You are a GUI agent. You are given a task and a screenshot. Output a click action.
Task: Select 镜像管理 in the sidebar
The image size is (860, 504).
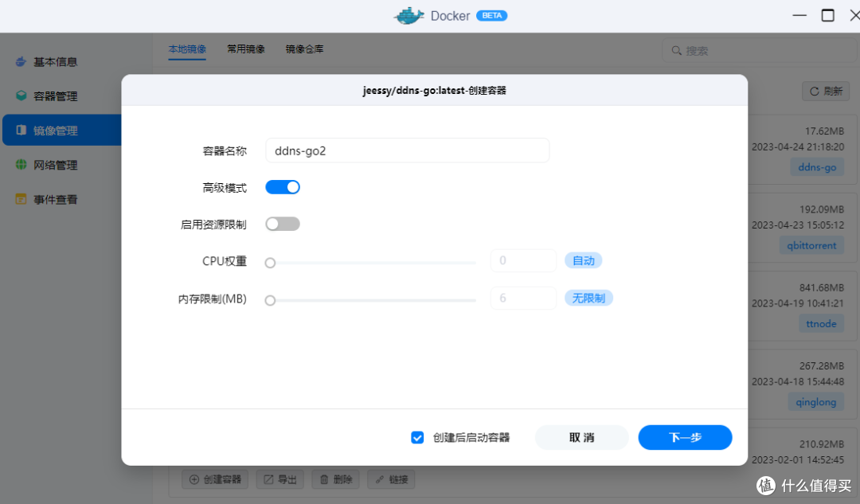[x=61, y=130]
